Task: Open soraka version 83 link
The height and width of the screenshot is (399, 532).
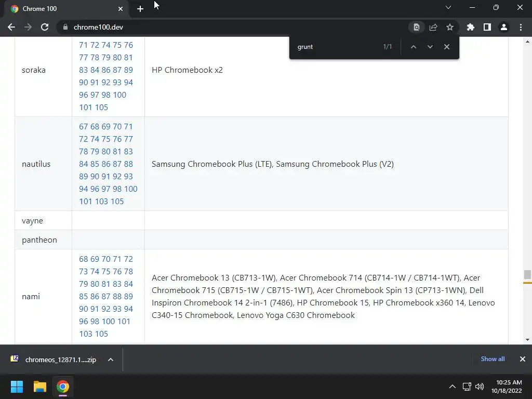Action: click(84, 70)
